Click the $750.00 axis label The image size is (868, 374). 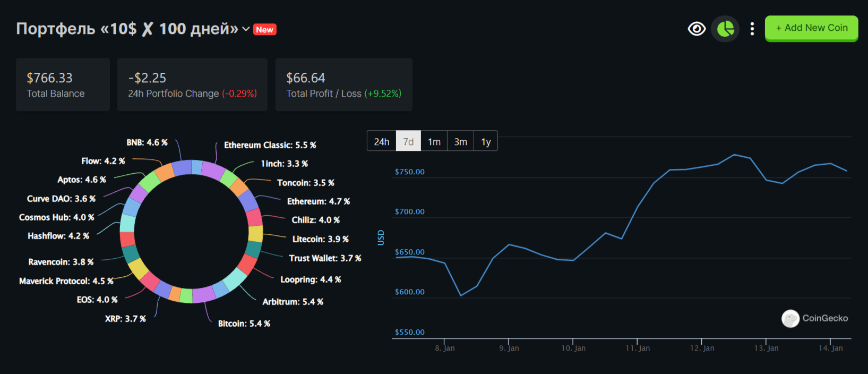pyautogui.click(x=410, y=172)
